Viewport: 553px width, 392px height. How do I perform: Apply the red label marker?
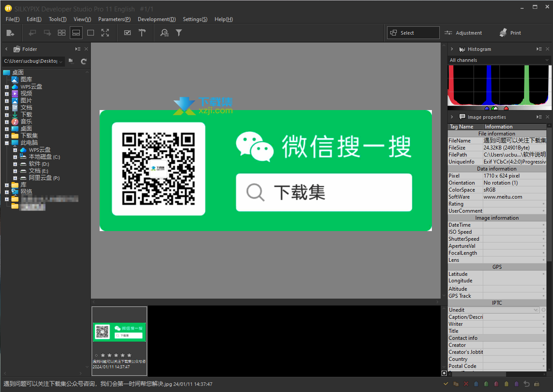(x=496, y=384)
